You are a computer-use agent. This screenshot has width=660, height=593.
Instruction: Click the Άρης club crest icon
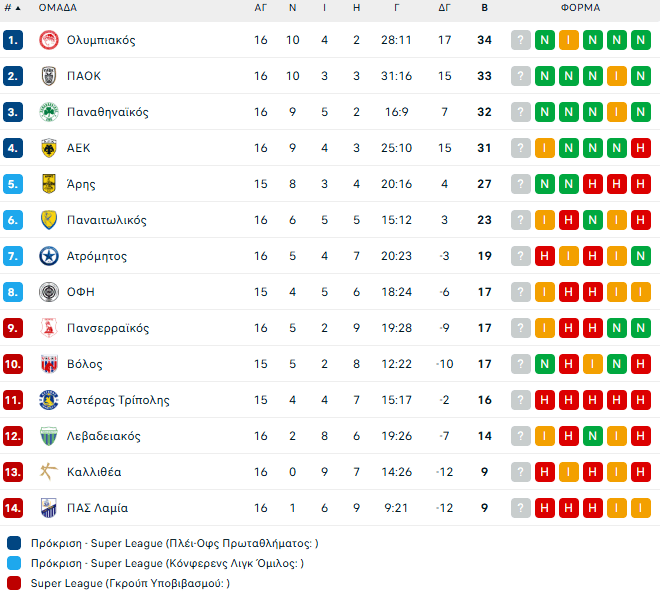click(48, 184)
